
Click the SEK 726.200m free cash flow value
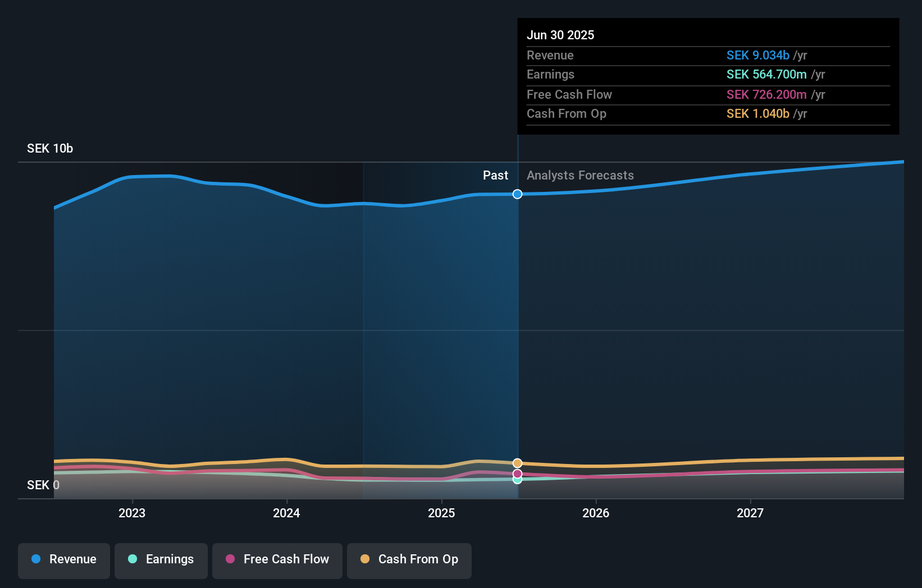pos(766,94)
